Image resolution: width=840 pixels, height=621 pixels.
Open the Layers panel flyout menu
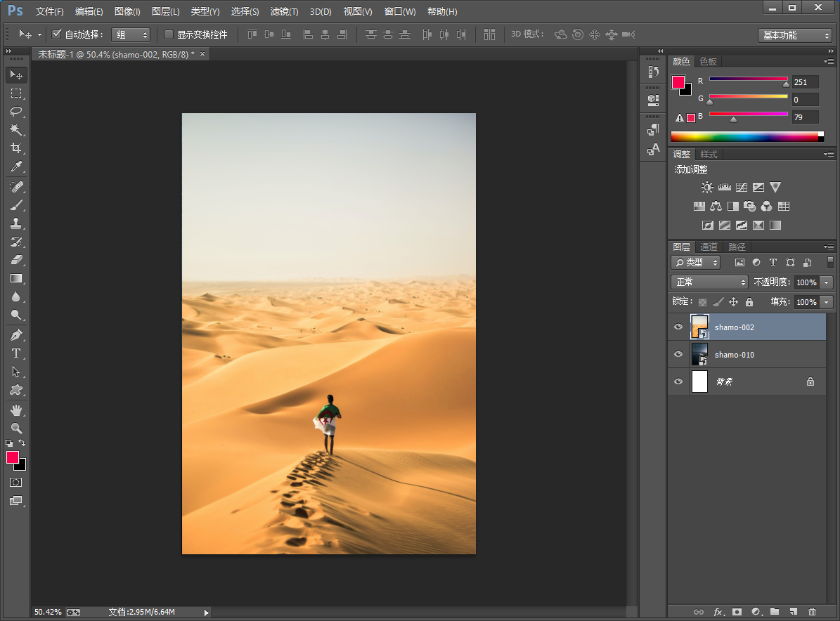[829, 247]
